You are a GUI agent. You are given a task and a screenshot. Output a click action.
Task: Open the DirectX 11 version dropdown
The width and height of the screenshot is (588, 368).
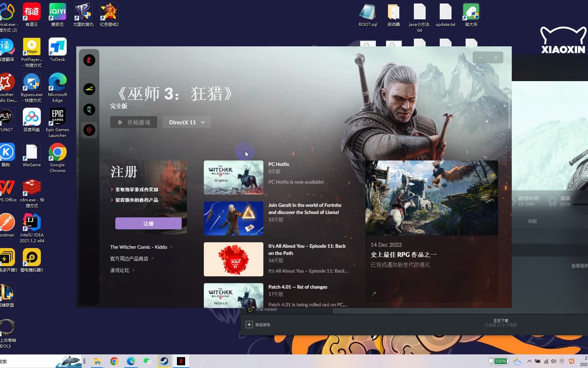coord(187,122)
